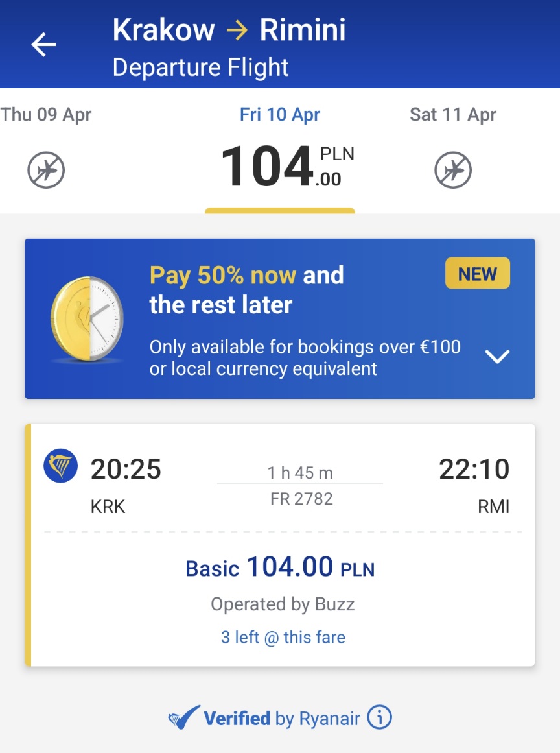Screen dimensions: 560x753
Task: Expand the Pay 50% now banner chevron
Action: click(497, 356)
